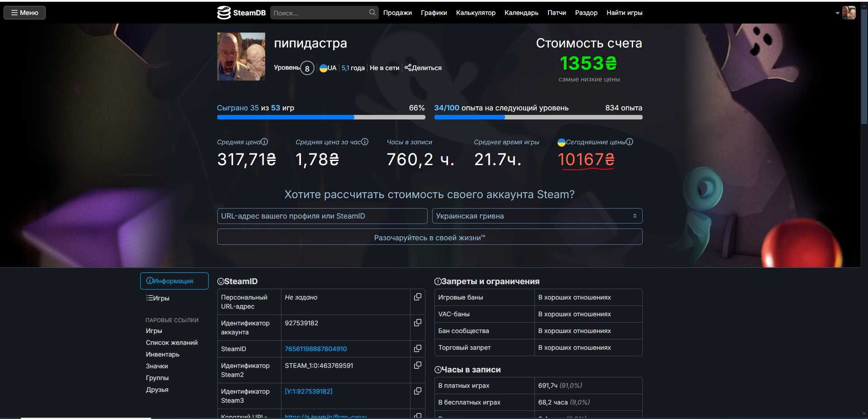Click the Разочаруйтесь в своей жизни button
This screenshot has height=419, width=868.
pos(429,237)
